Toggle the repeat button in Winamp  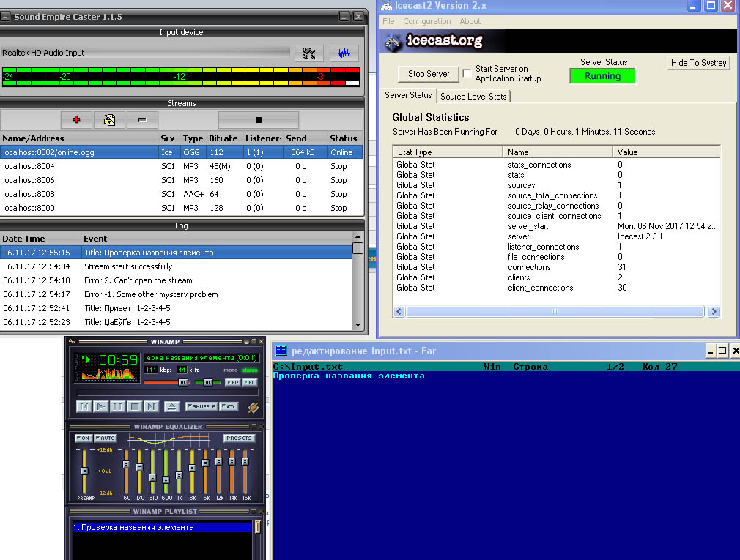(x=230, y=406)
